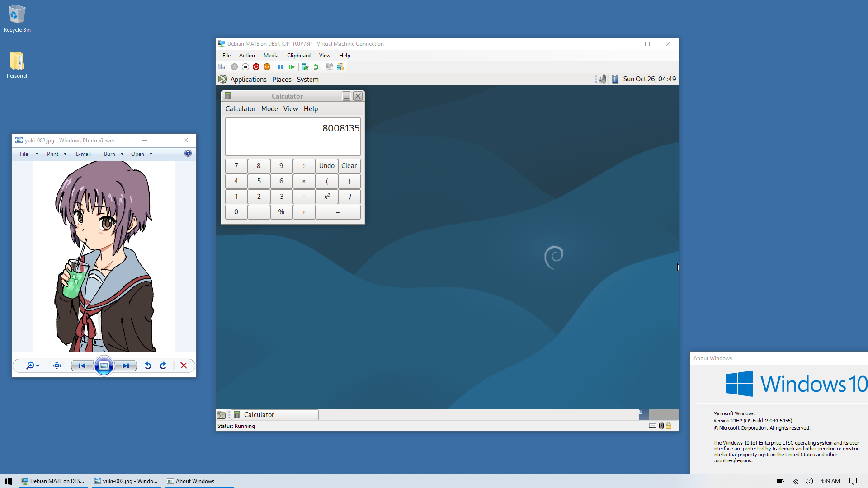Click the Ctrl+Alt+Del toolbar icon
This screenshot has width=868, height=488.
222,67
